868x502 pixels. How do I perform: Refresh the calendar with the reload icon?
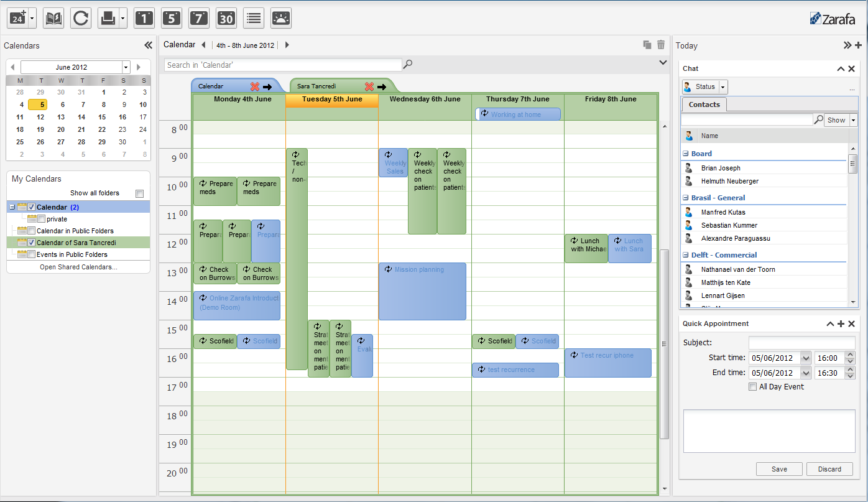pyautogui.click(x=80, y=17)
